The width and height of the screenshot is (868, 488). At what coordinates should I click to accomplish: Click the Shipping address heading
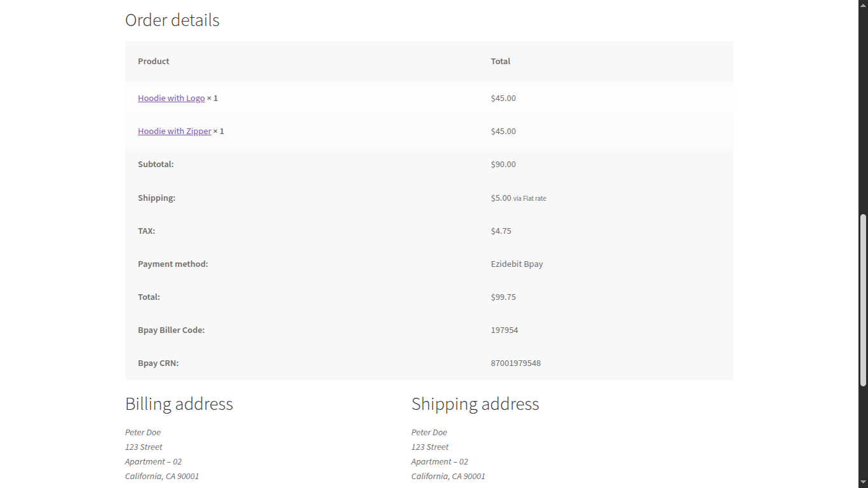pyautogui.click(x=475, y=403)
